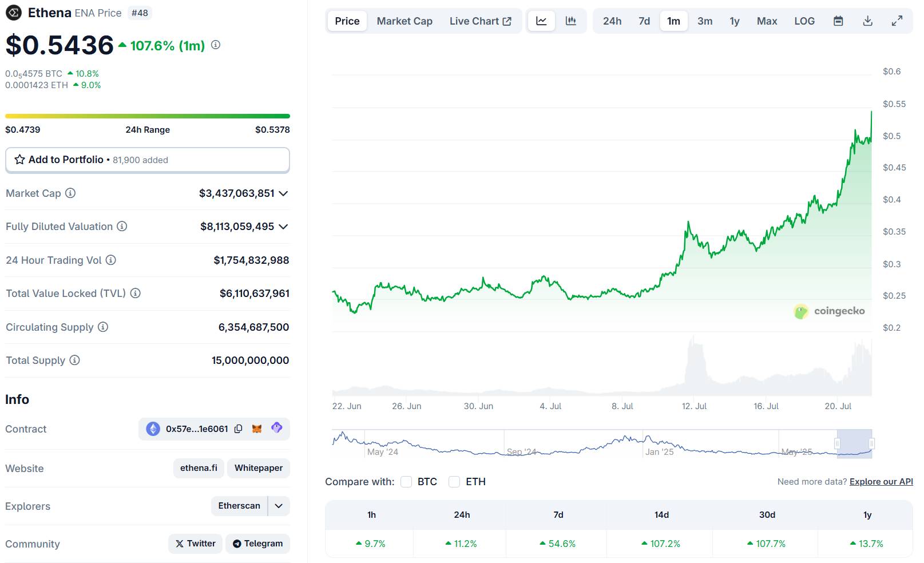
Task: Enable ETH comparison checkbox
Action: click(x=454, y=482)
